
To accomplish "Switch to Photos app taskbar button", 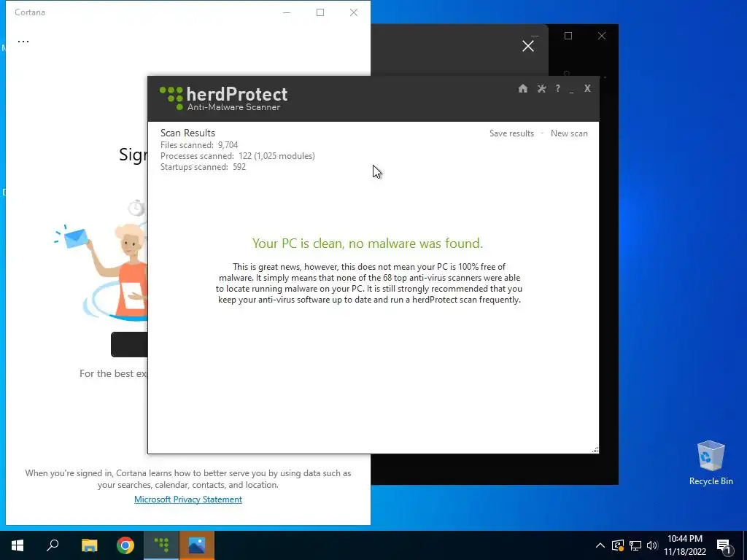I will 197,545.
